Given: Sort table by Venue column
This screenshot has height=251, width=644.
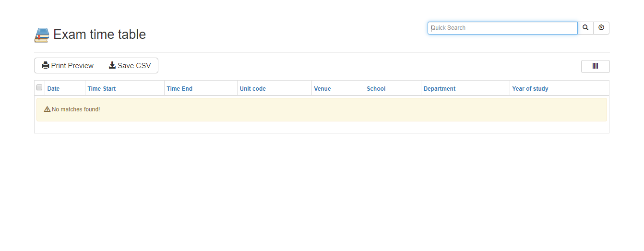Looking at the screenshot, I should pos(322,89).
